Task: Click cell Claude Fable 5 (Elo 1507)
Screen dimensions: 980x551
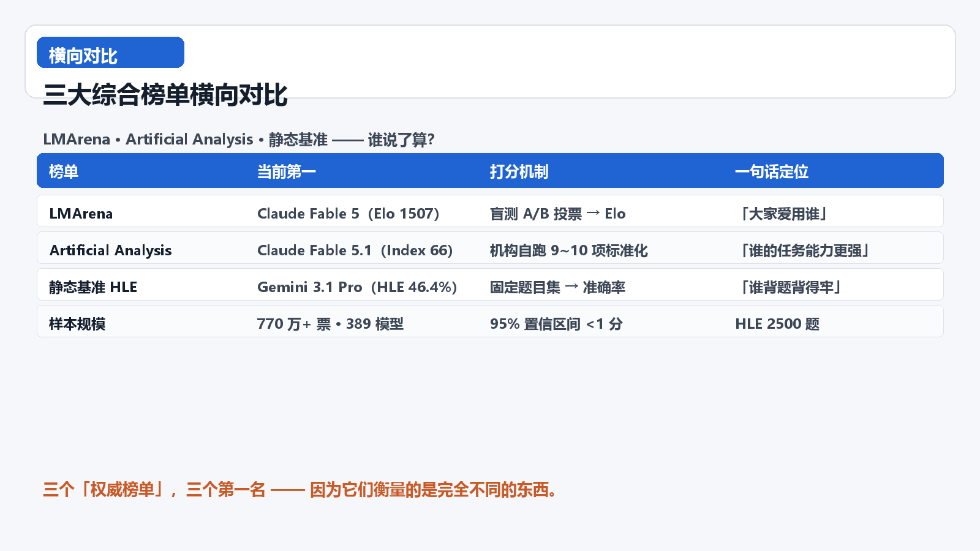Action: [x=349, y=214]
